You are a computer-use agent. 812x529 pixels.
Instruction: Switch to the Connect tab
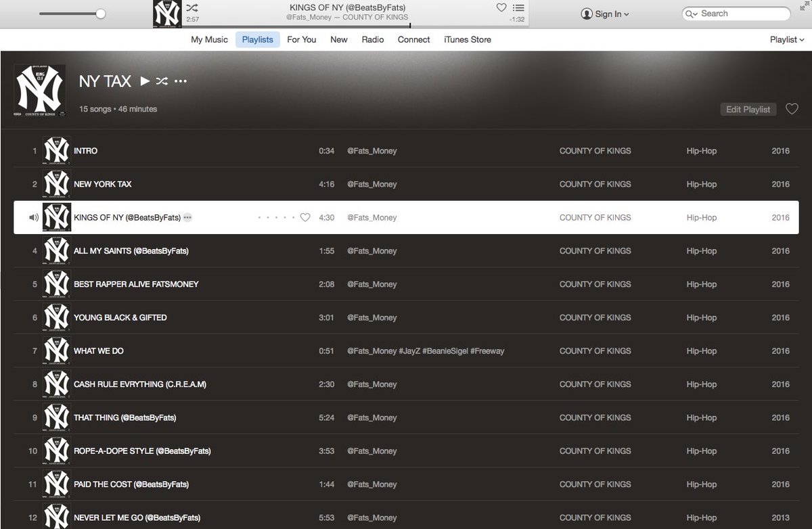[414, 39]
